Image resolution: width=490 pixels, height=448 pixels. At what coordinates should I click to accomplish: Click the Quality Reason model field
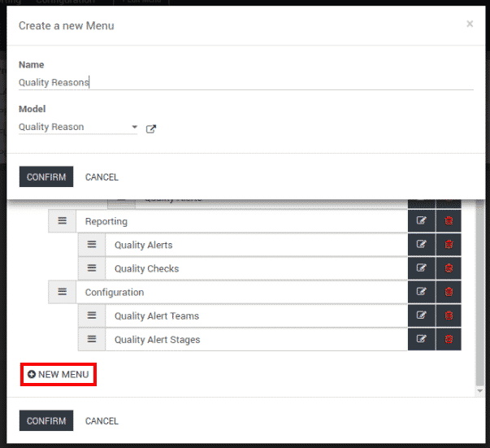point(73,127)
